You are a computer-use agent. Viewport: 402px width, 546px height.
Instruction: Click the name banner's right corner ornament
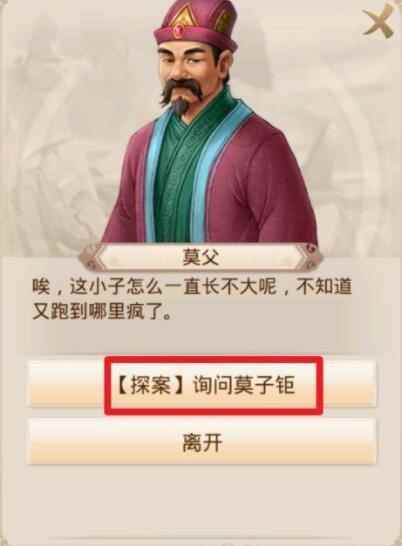(311, 258)
